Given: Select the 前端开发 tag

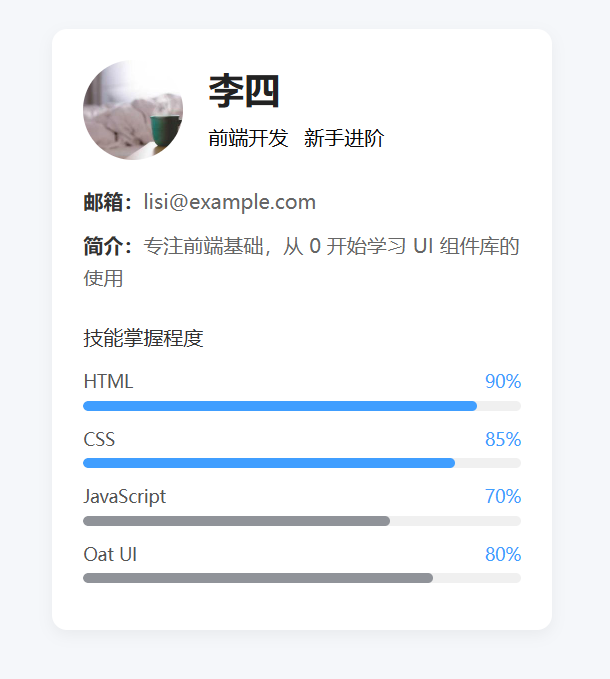Looking at the screenshot, I should pyautogui.click(x=248, y=139).
